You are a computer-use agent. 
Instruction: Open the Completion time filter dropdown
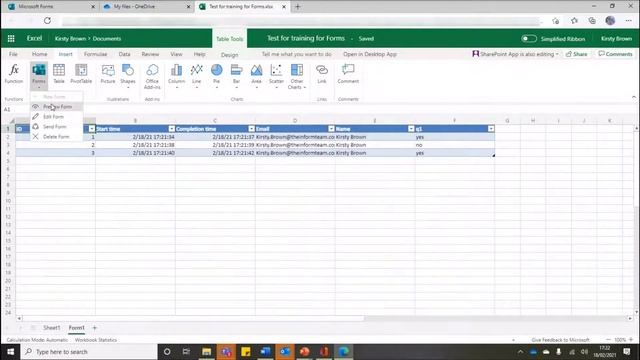point(251,129)
